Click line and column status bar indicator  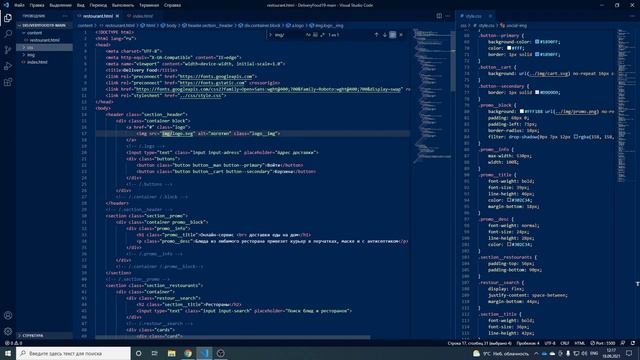click(479, 343)
